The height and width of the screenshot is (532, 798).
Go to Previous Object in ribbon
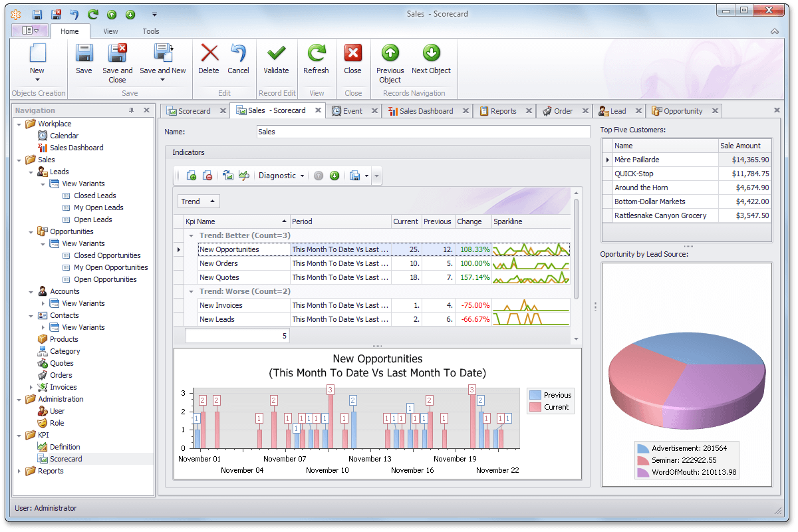tap(390, 54)
